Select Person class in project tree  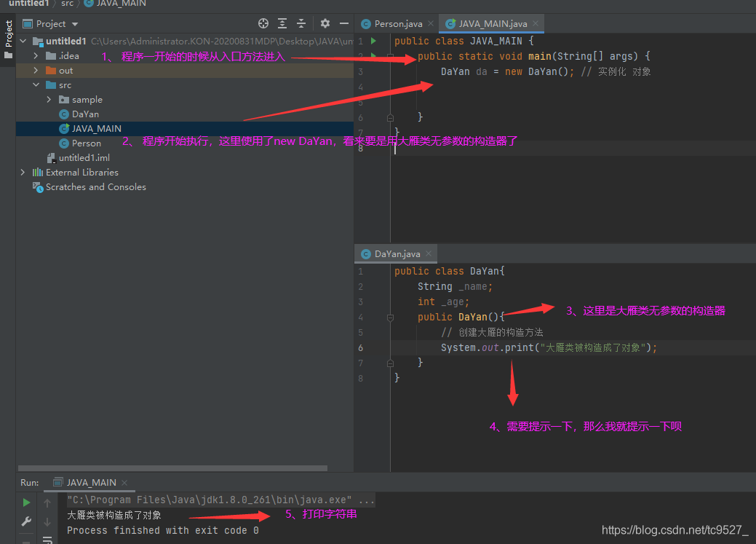coord(80,143)
